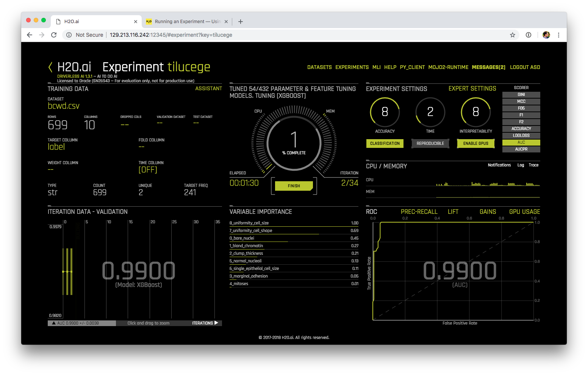This screenshot has width=588, height=375.
Task: Click the Time dial showing 2
Action: point(430,112)
